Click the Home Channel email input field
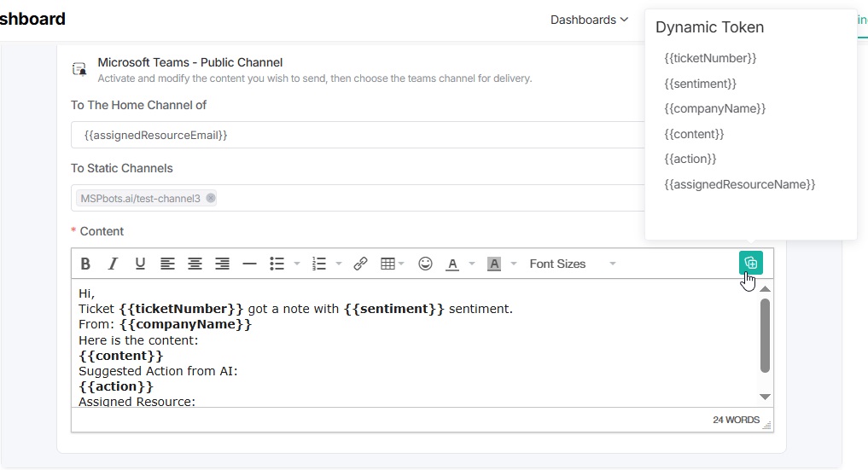Image resolution: width=868 pixels, height=470 pixels. click(x=358, y=135)
